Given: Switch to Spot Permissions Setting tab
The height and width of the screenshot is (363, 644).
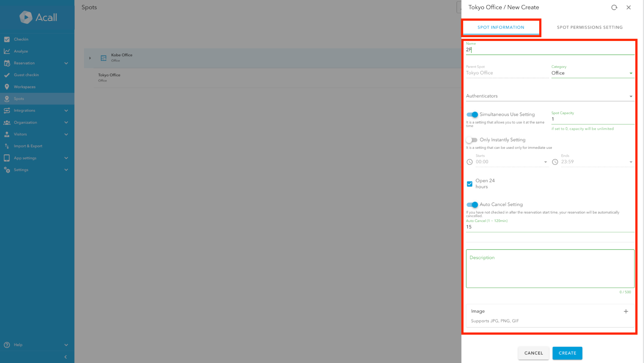Looking at the screenshot, I should (590, 27).
